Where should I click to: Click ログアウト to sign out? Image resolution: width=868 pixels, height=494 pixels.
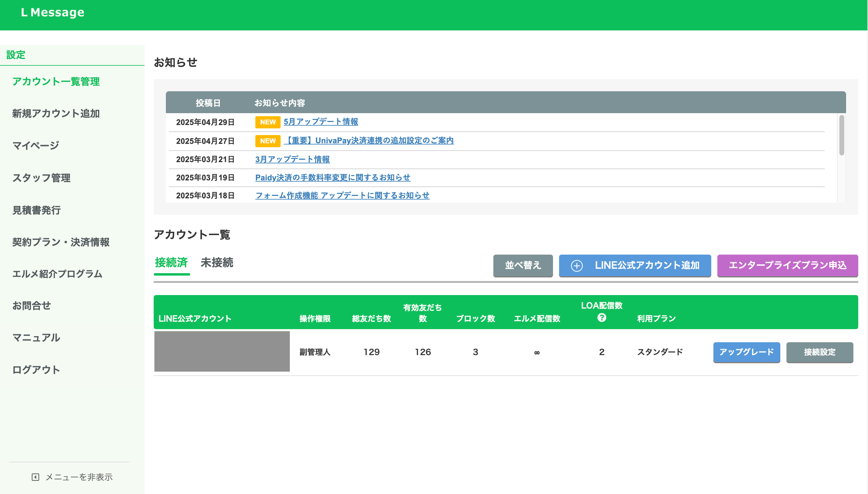pos(36,370)
